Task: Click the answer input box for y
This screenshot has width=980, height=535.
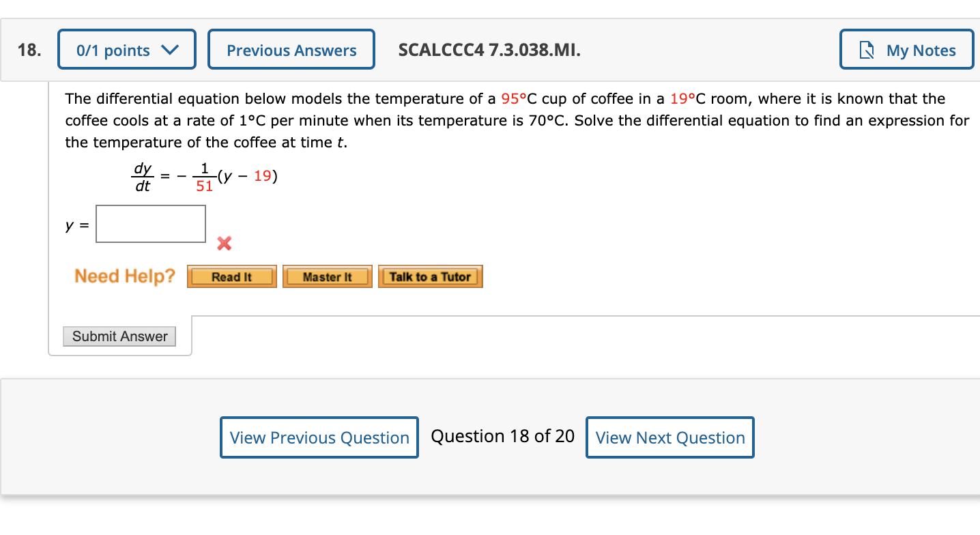Action: [x=151, y=223]
